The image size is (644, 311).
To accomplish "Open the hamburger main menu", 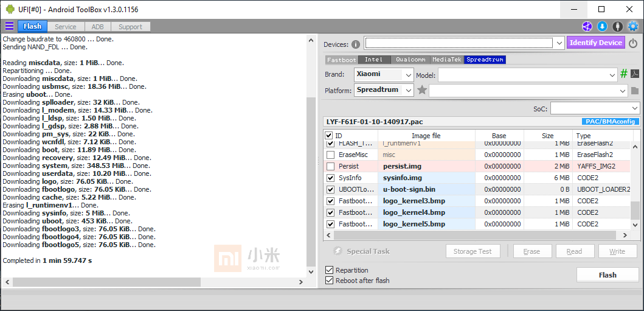I will coord(9,27).
